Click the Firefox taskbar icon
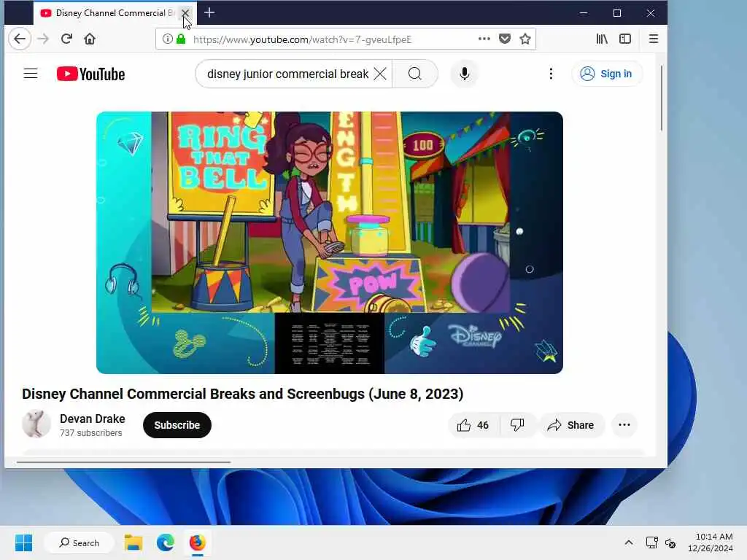 pos(197,542)
